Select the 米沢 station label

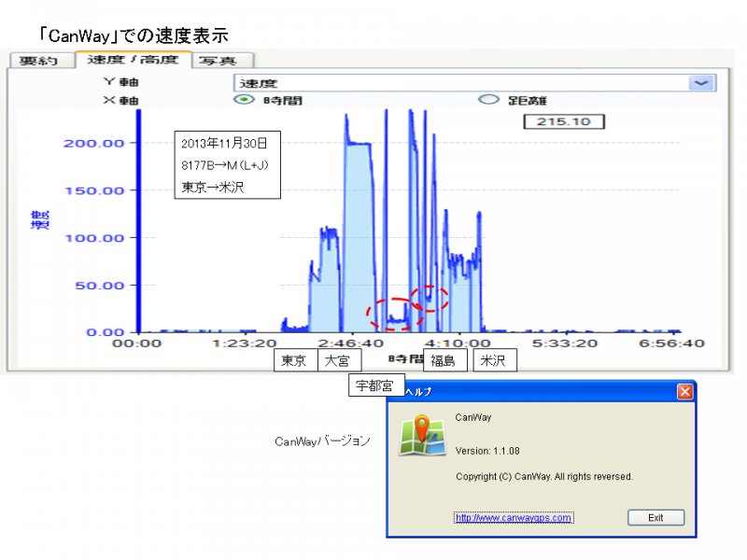point(493,361)
